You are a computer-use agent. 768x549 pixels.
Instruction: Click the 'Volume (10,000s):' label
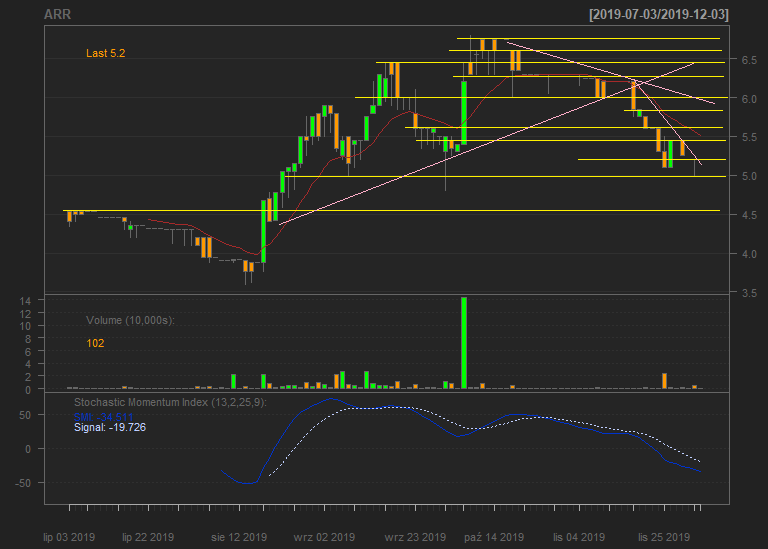(x=130, y=320)
